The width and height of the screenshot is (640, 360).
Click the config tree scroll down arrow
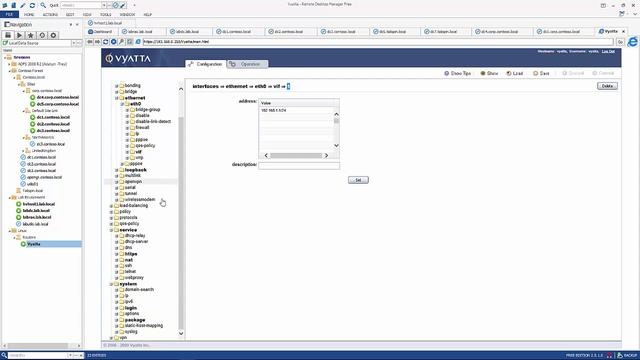(181, 333)
